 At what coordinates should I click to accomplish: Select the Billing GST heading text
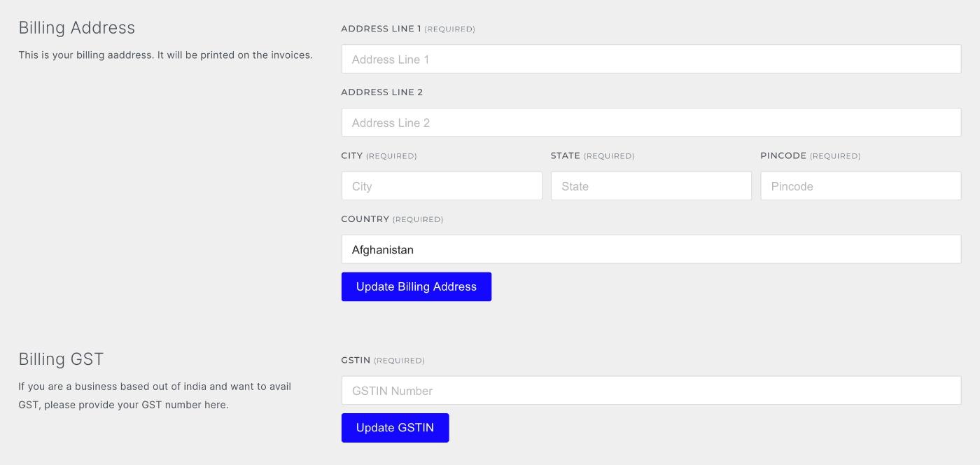pos(61,359)
